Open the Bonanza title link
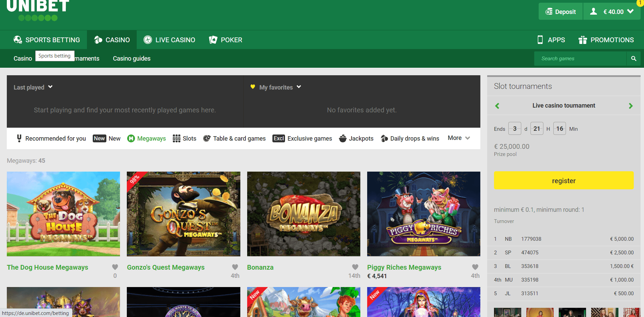Screen dimensions: 644x317 click(260, 267)
